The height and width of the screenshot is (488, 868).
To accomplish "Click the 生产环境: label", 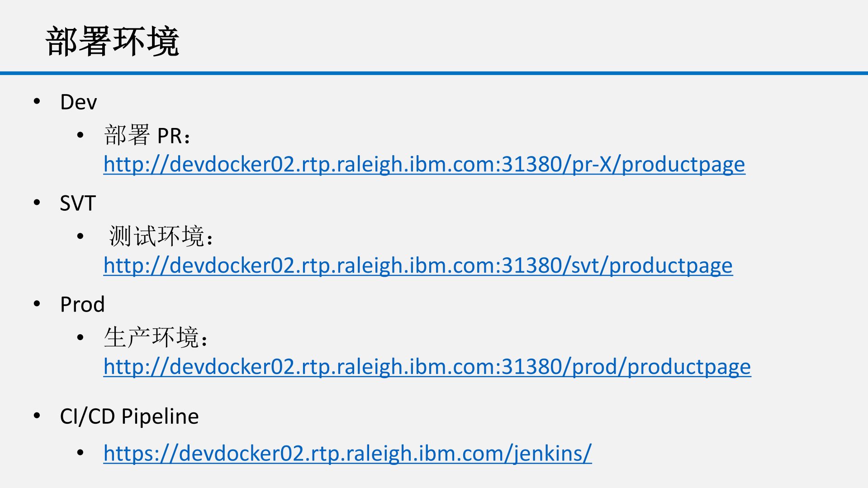I will pyautogui.click(x=156, y=338).
